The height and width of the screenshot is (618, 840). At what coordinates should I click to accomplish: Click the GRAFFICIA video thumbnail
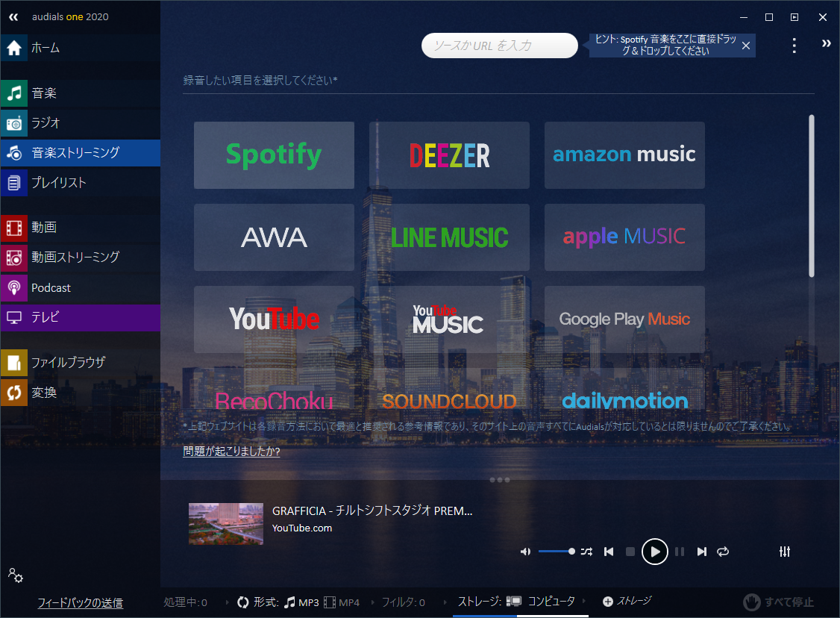[225, 524]
